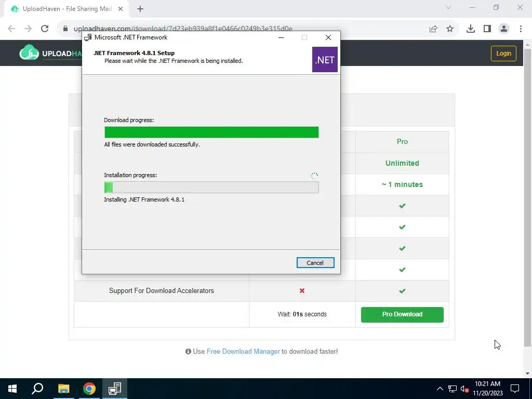
Task: Open the Windows Start menu
Action: coord(12,389)
